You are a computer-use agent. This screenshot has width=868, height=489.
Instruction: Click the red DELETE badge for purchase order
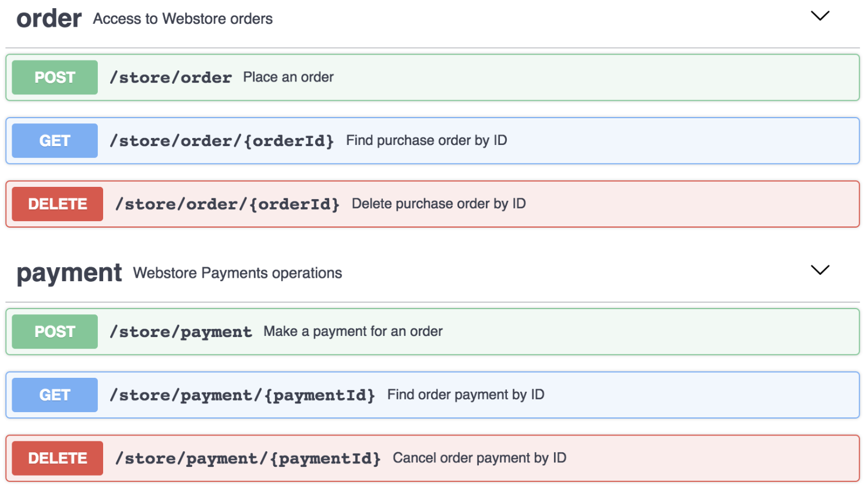[58, 204]
